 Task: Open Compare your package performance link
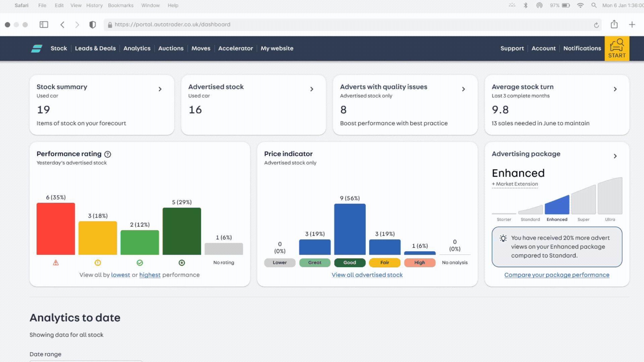[557, 275]
